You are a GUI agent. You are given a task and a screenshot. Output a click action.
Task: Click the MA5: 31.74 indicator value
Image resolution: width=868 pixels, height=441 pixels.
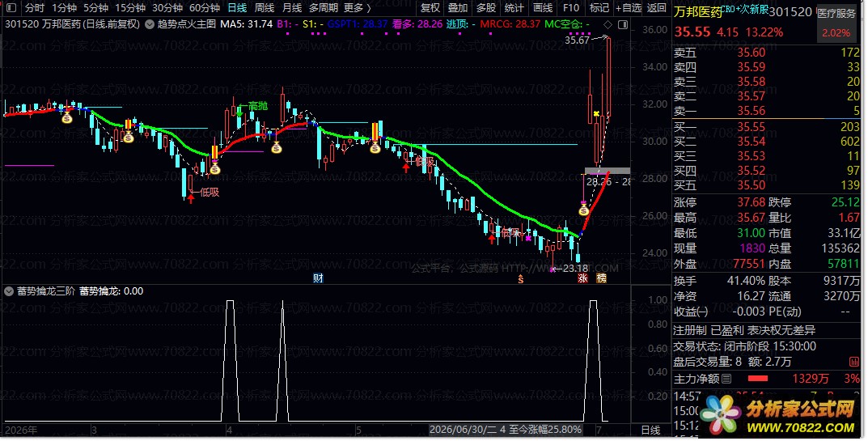point(247,24)
